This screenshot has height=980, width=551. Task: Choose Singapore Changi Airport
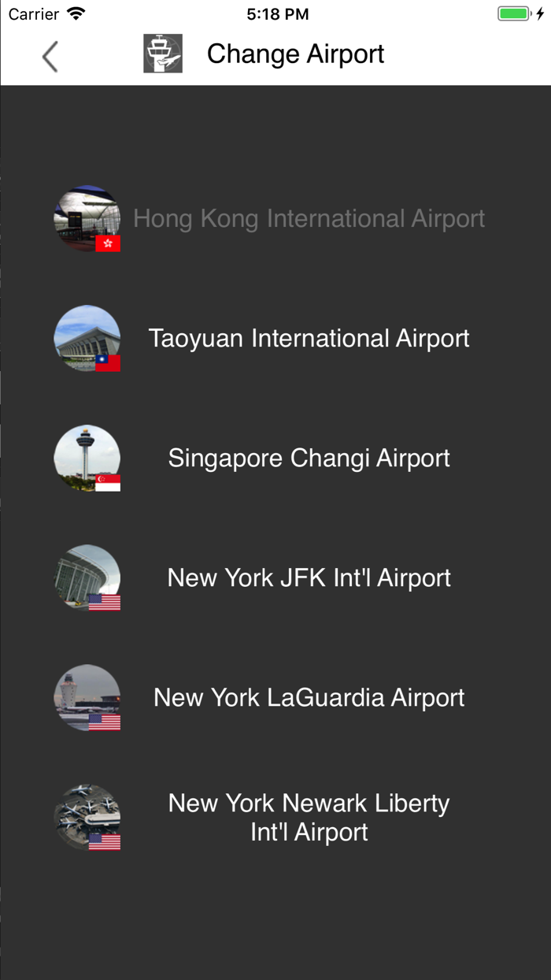[309, 458]
